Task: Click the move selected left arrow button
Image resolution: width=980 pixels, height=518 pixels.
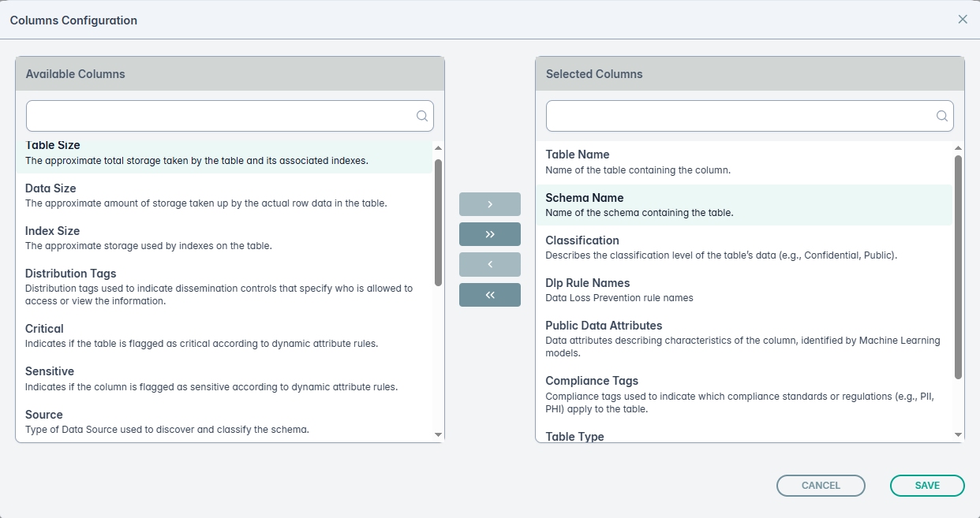Action: click(x=489, y=264)
